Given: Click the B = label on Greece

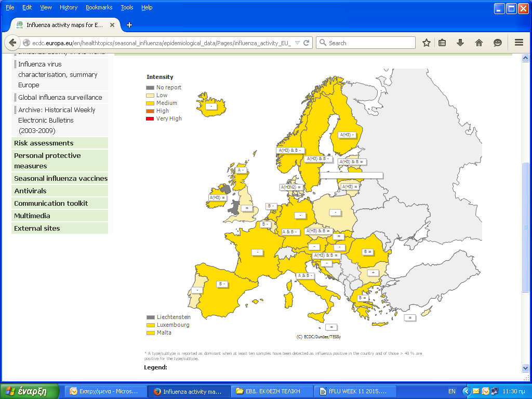Looking at the screenshot, I should [x=362, y=298].
